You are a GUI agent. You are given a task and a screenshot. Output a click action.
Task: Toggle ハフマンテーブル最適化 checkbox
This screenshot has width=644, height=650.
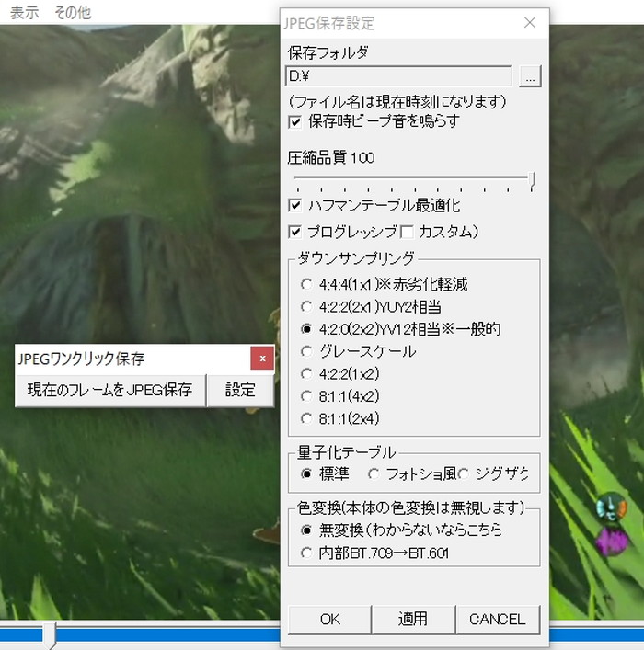coord(374,206)
